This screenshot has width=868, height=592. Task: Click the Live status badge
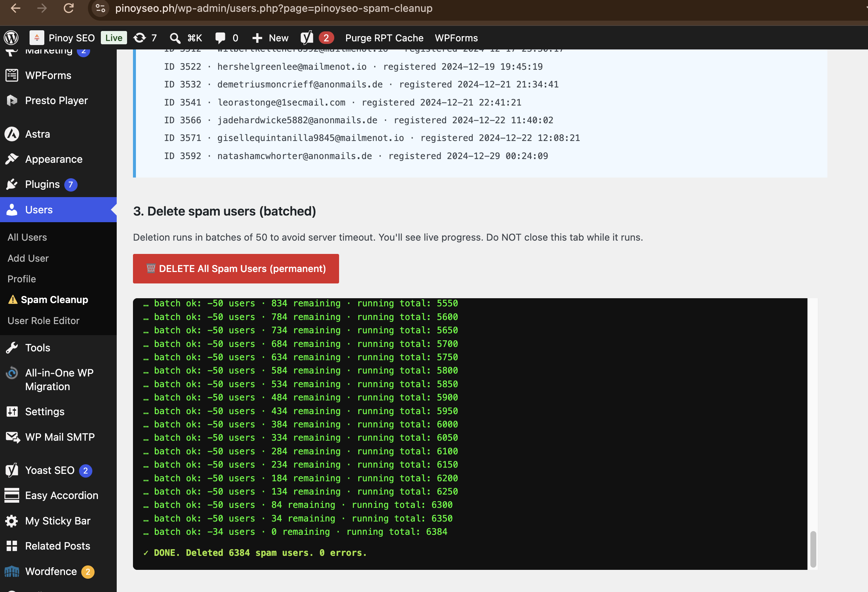pyautogui.click(x=113, y=38)
